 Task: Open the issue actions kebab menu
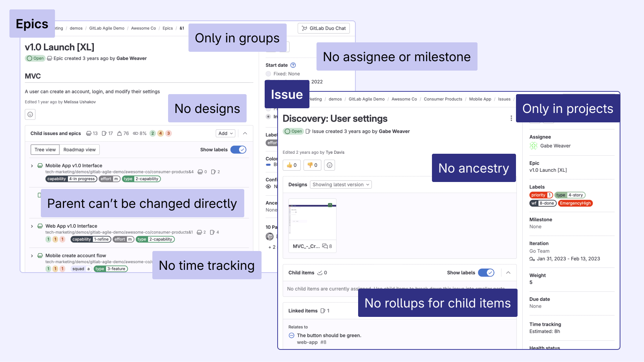[x=511, y=118]
